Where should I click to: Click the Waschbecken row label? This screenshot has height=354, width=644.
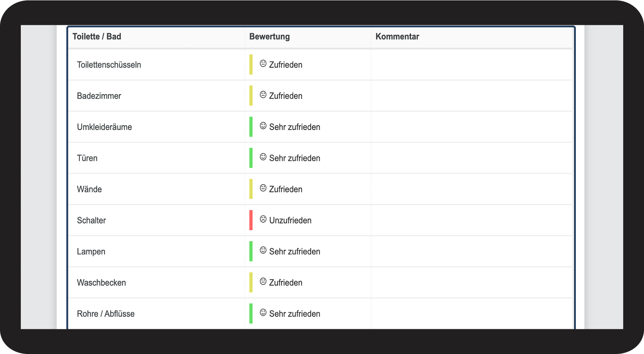101,283
